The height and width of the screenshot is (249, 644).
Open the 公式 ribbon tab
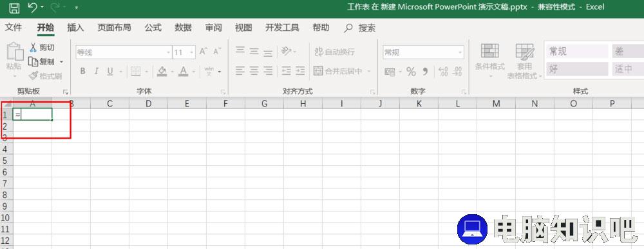153,28
